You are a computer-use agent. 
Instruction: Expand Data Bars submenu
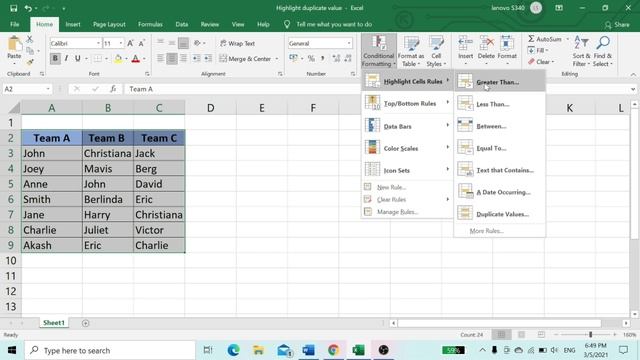(x=407, y=126)
